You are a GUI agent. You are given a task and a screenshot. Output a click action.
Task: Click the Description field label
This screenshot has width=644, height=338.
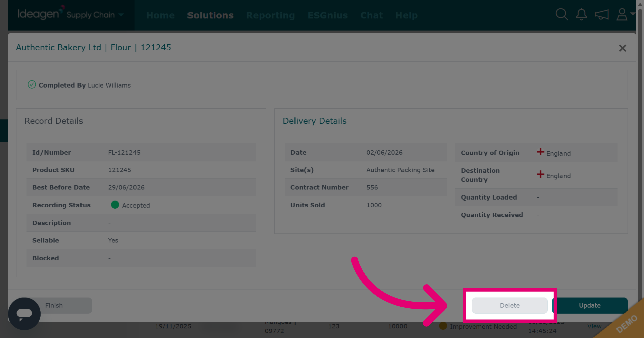52,223
